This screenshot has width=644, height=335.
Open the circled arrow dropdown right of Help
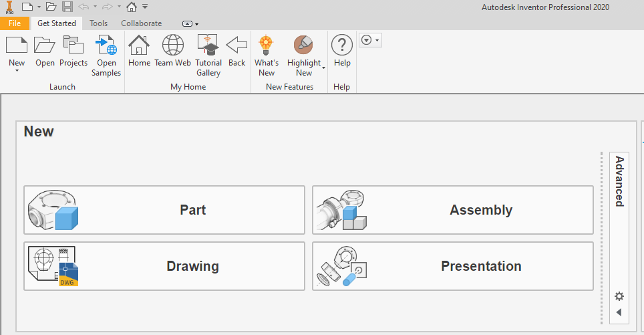[370, 40]
